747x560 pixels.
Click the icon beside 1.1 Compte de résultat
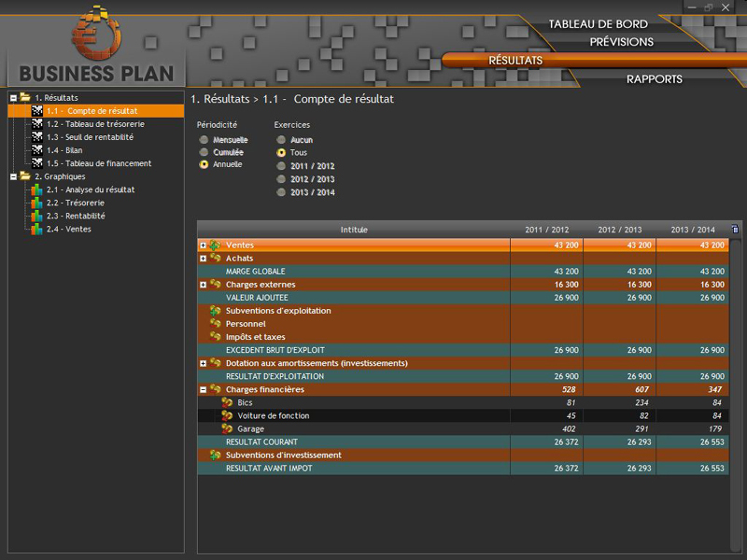(37, 111)
